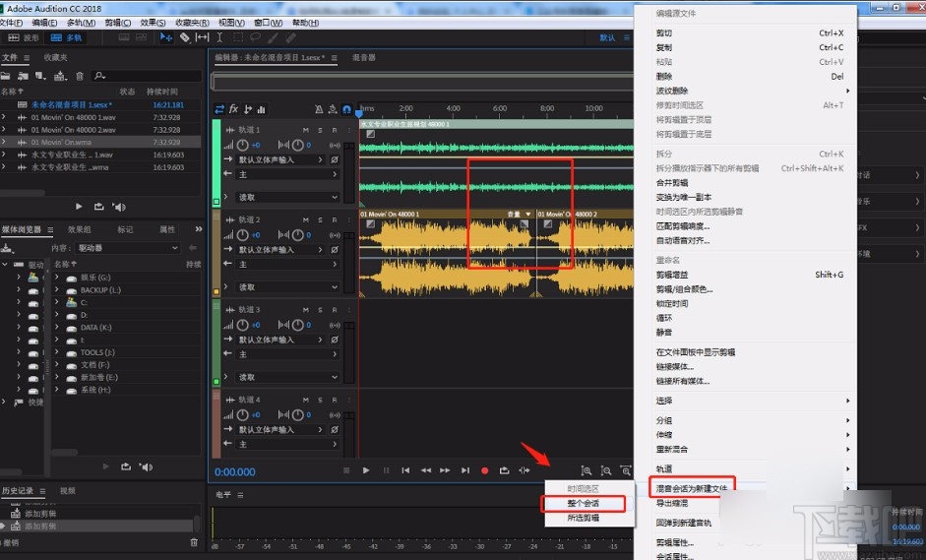The height and width of the screenshot is (560, 926).
Task: Select the Razor tool in the toolbar
Action: (x=185, y=37)
